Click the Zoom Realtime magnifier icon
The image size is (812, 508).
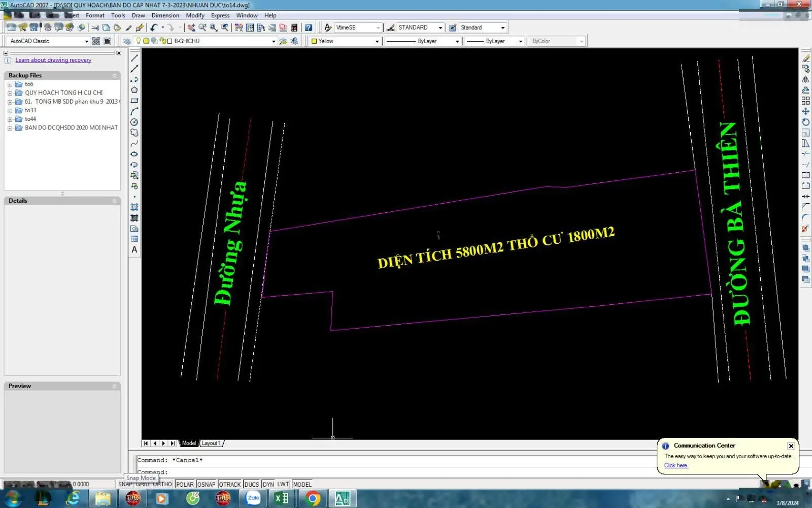202,27
